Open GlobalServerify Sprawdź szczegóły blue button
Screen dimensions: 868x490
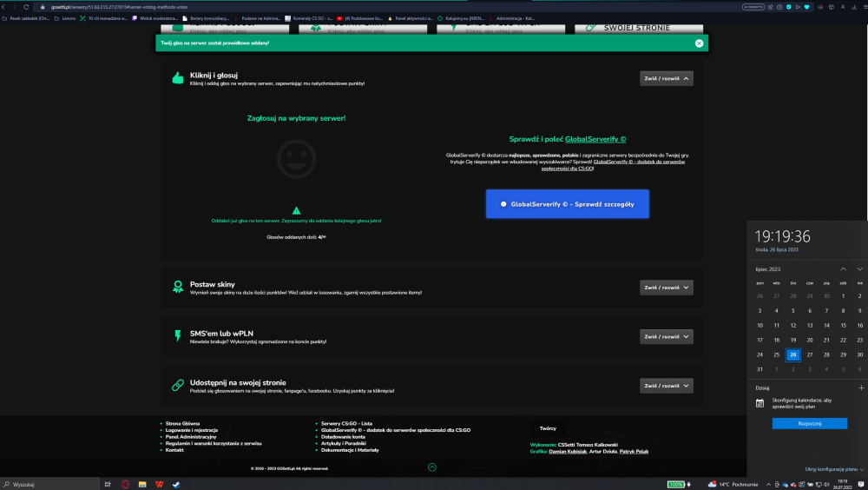tap(568, 204)
